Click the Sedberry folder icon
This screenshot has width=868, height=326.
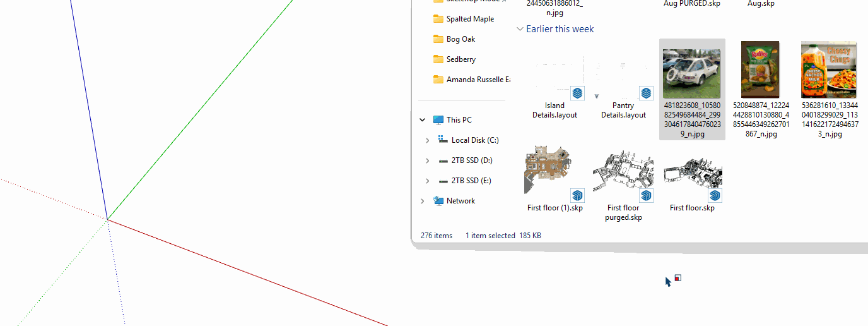click(x=438, y=59)
